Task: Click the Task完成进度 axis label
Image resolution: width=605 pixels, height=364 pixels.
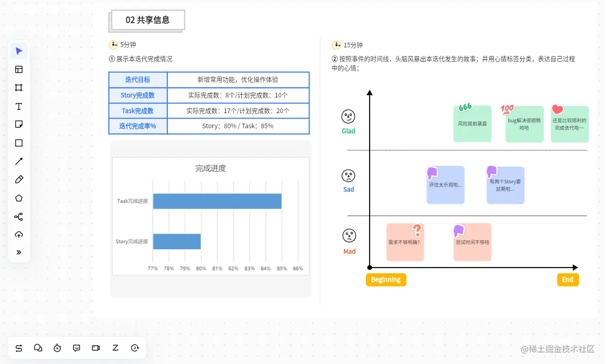Action: tap(132, 201)
